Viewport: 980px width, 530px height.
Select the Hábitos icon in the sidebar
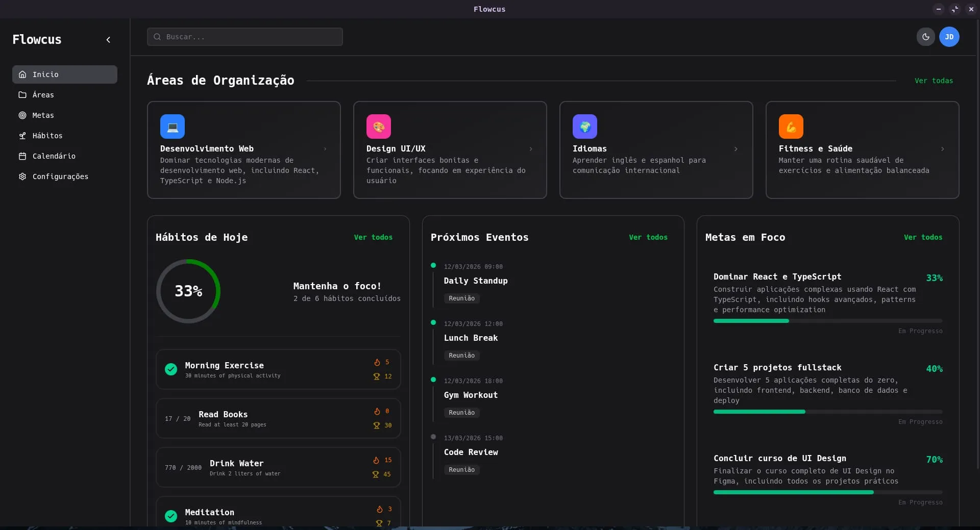22,135
